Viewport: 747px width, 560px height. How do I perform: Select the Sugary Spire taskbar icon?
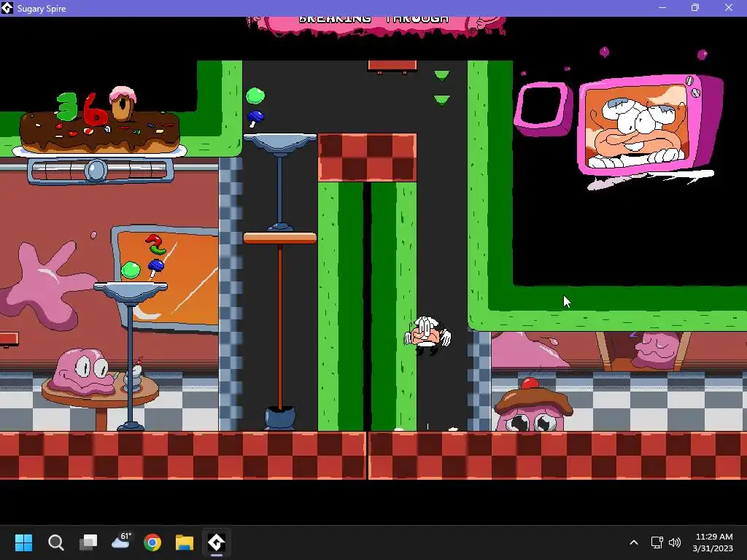tap(216, 542)
